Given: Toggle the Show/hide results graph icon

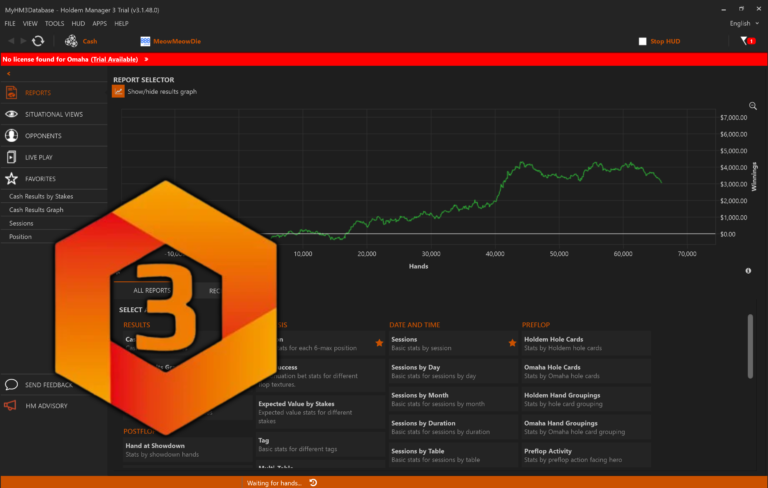Looking at the screenshot, I should click(118, 91).
